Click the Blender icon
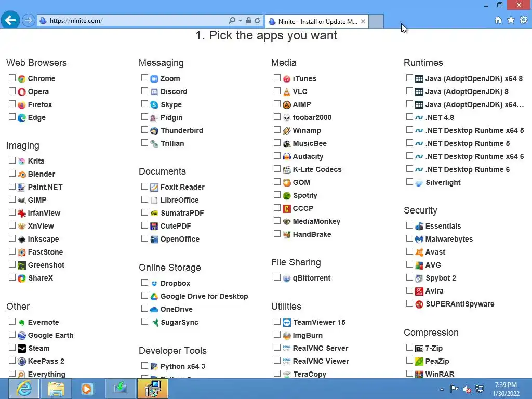This screenshot has height=399, width=532. pos(22,174)
